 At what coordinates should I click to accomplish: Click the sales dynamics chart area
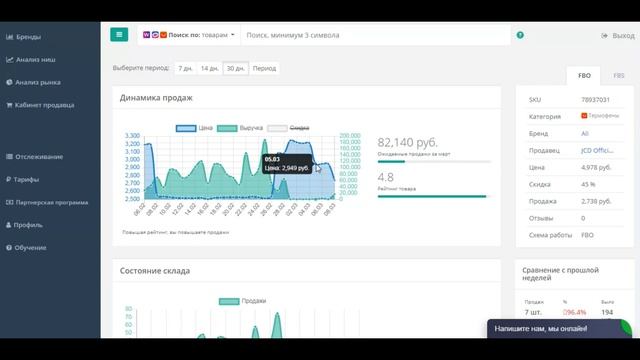click(x=240, y=167)
